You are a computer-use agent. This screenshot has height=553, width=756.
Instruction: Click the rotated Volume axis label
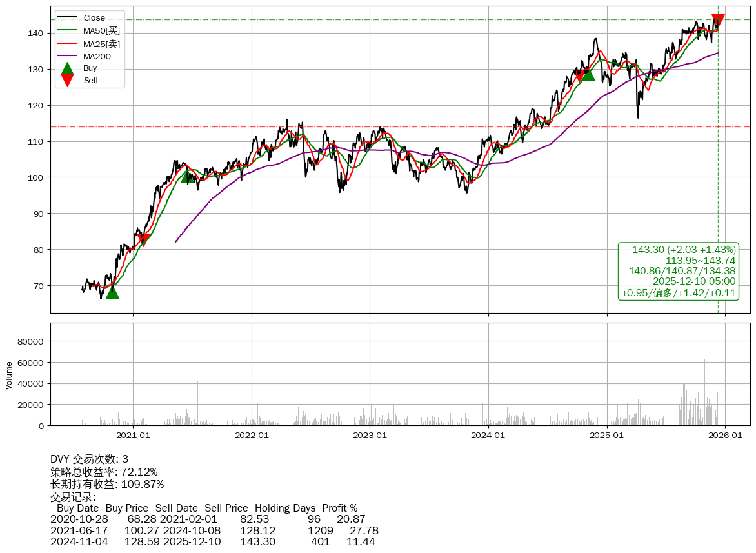[x=9, y=375]
